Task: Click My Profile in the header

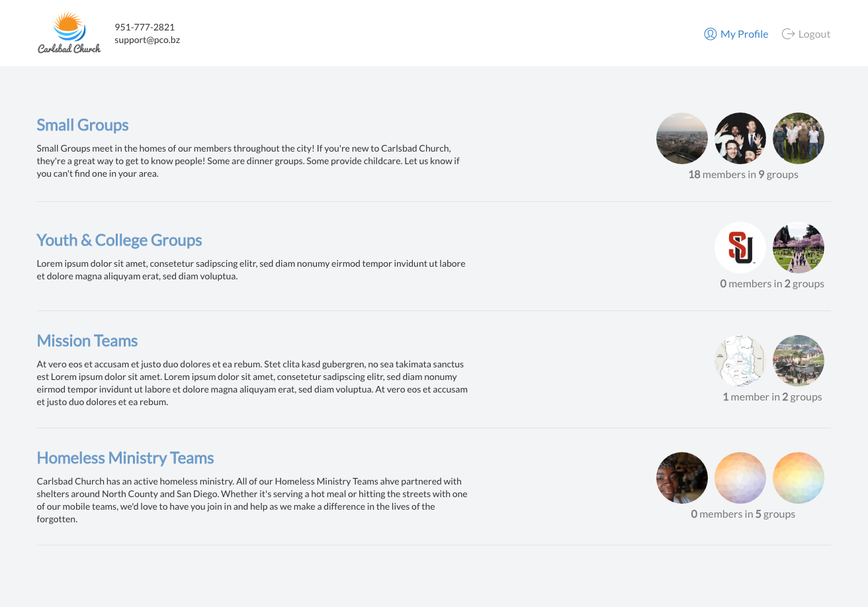Action: point(744,33)
